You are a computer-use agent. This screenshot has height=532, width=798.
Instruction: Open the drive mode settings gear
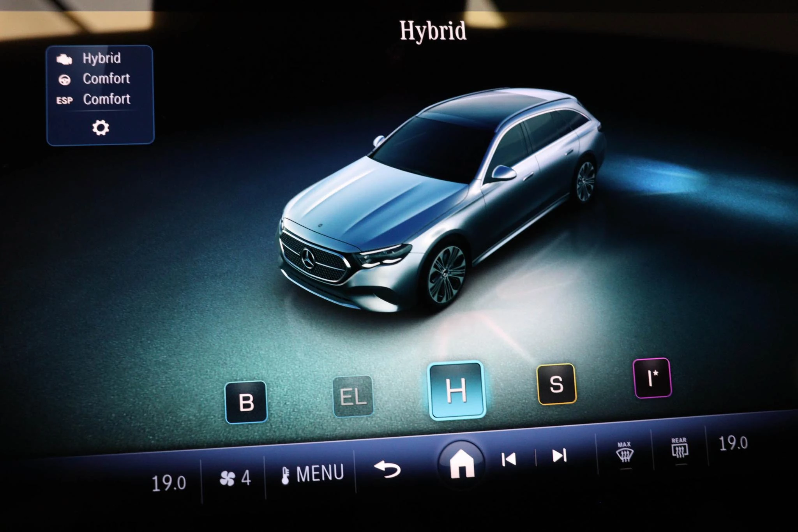click(x=100, y=127)
